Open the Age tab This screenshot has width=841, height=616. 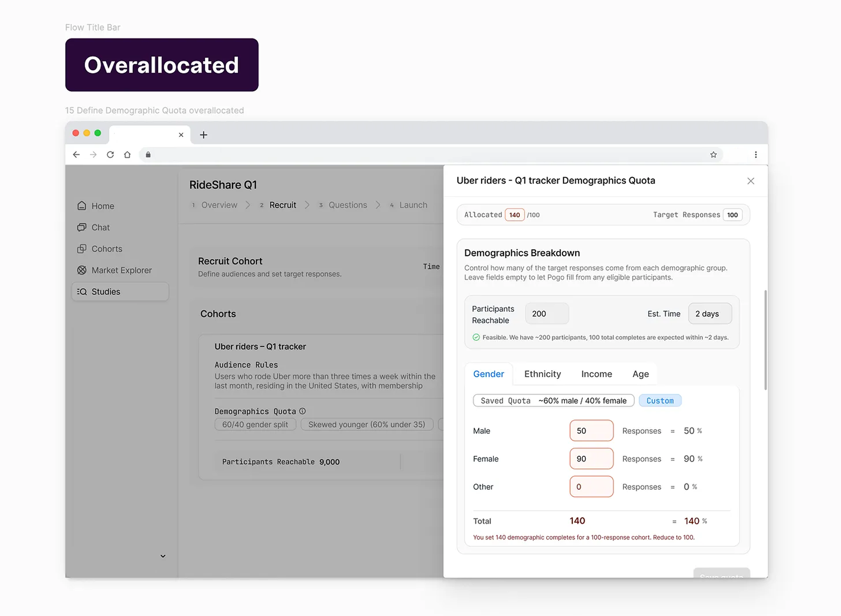click(640, 374)
